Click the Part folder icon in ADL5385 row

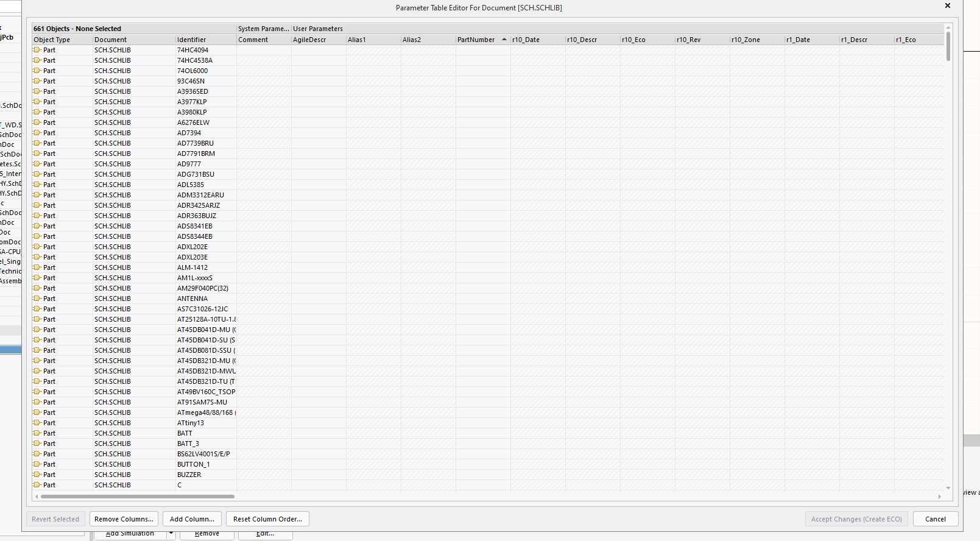pos(37,185)
